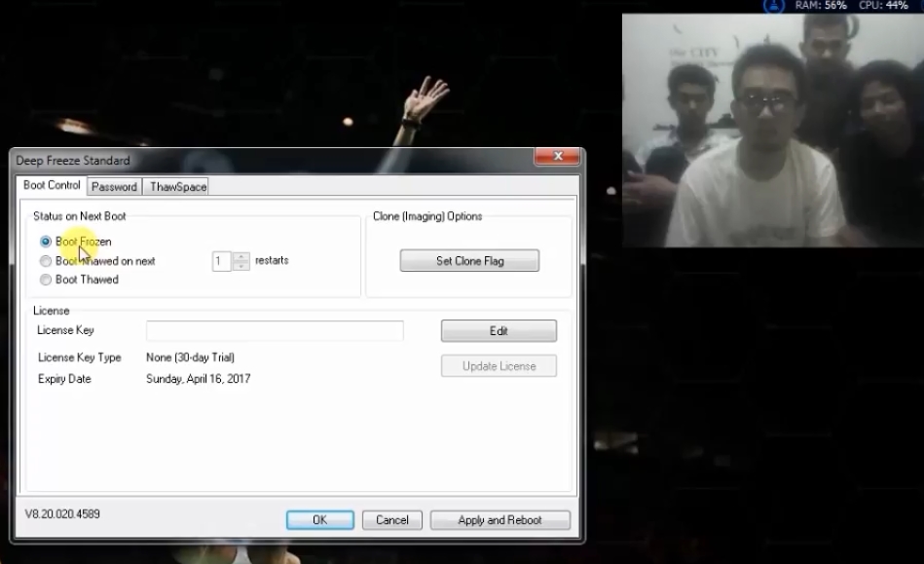Click the webcam video overlay
924x564 pixels.
pyautogui.click(x=772, y=131)
